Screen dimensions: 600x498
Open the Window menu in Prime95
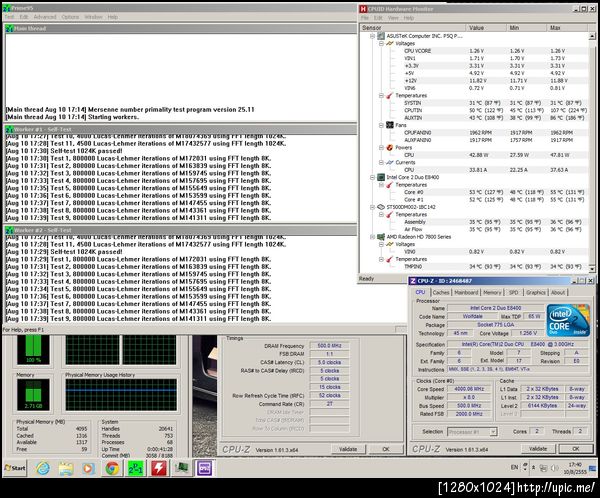[x=93, y=17]
